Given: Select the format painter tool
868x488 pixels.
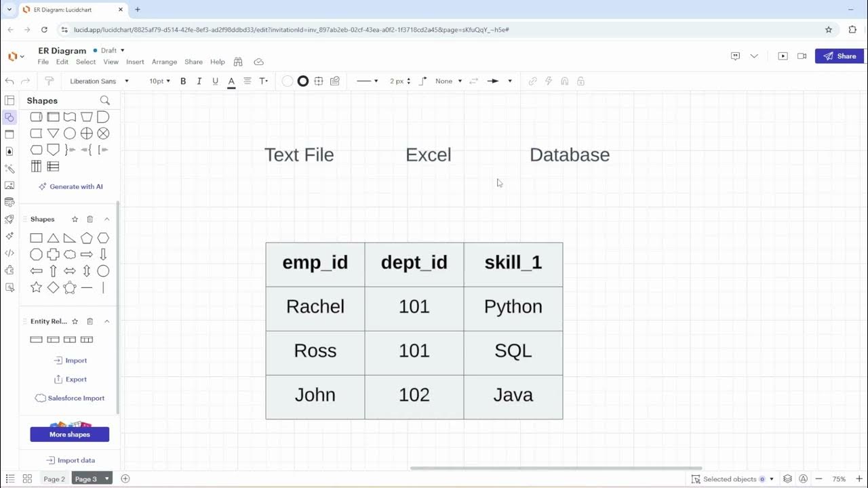Looking at the screenshot, I should 49,81.
